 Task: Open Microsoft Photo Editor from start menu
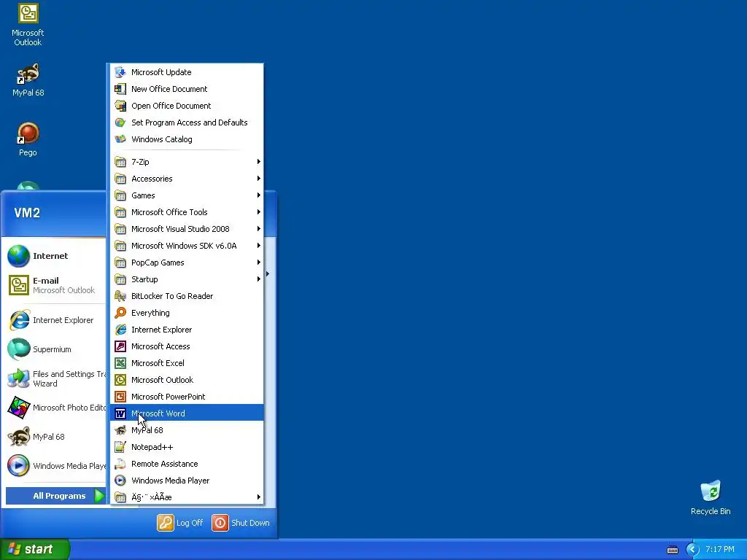point(55,408)
